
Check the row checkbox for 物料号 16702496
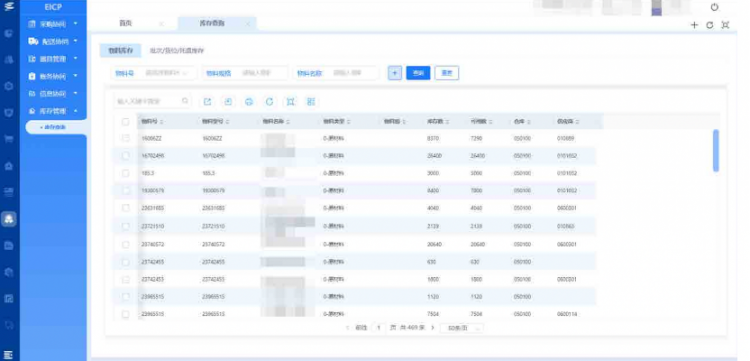click(125, 156)
